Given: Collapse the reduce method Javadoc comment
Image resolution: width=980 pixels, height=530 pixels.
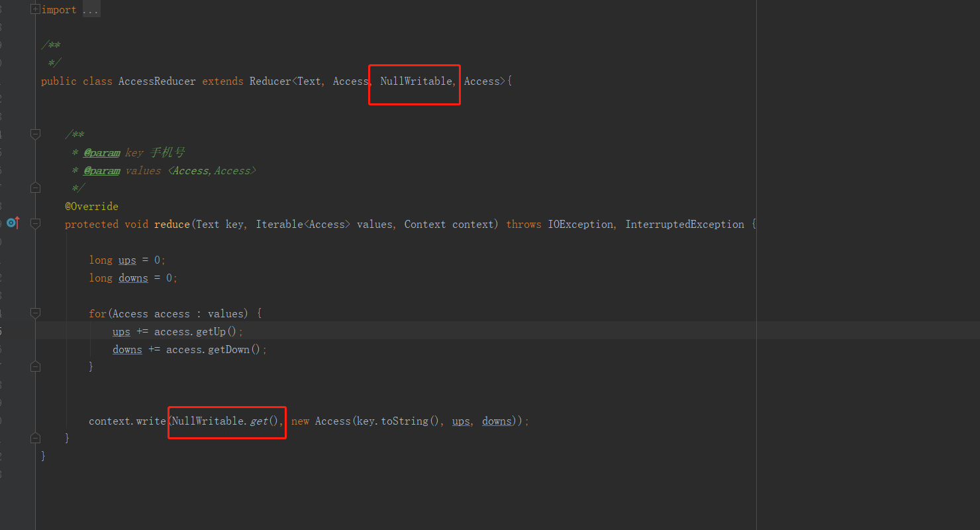Looking at the screenshot, I should click(x=35, y=134).
